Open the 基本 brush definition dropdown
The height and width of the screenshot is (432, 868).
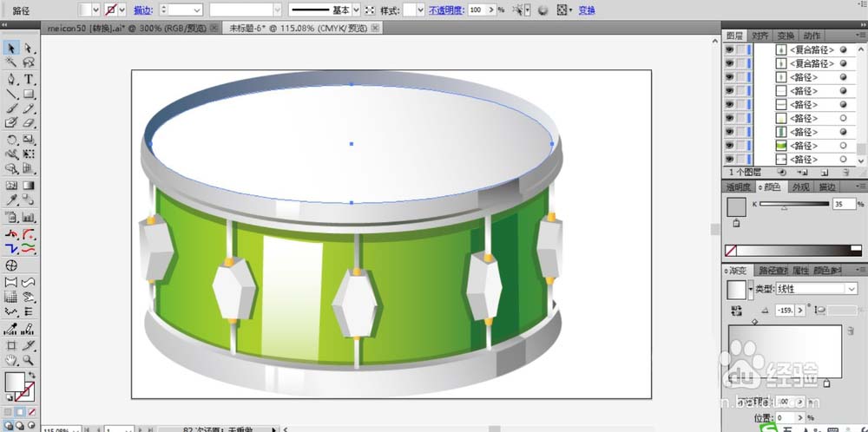(356, 10)
